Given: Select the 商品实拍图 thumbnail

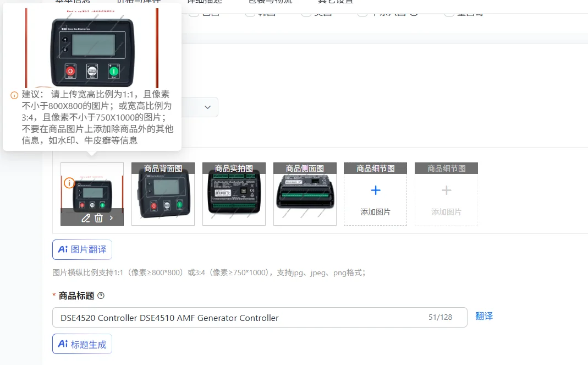Looking at the screenshot, I should pos(234,194).
